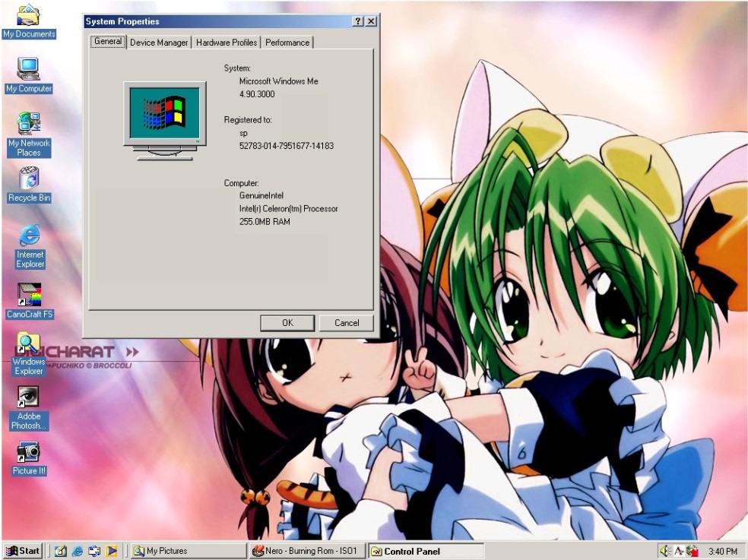The image size is (748, 560).
Task: Launch Internet Explorer from Quick Launch
Action: [78, 551]
